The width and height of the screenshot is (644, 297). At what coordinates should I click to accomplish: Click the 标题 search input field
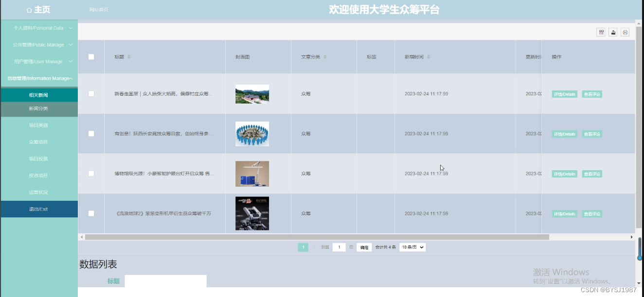(165, 281)
